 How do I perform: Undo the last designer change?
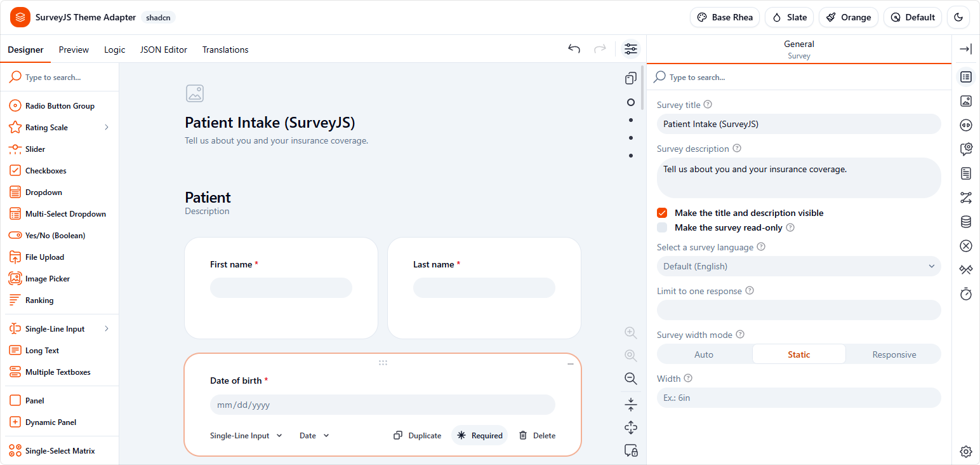pyautogui.click(x=574, y=49)
